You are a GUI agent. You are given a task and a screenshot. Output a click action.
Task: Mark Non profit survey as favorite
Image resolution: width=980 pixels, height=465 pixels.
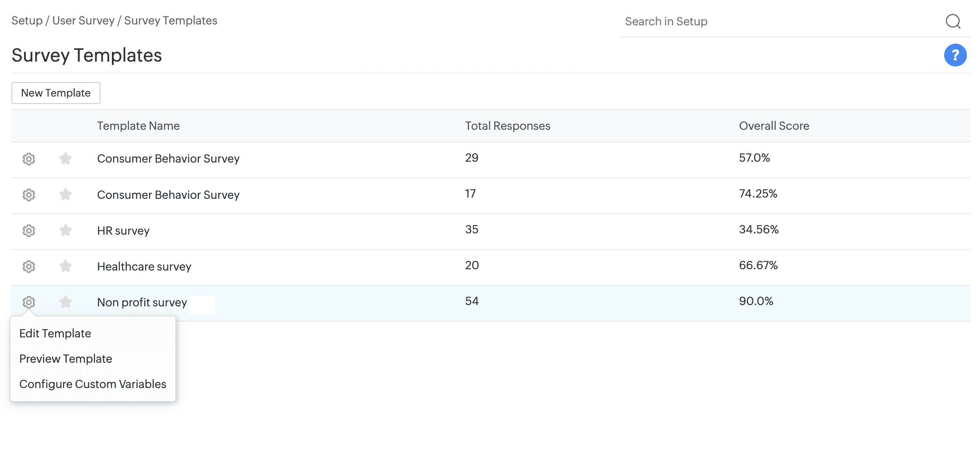[66, 302]
